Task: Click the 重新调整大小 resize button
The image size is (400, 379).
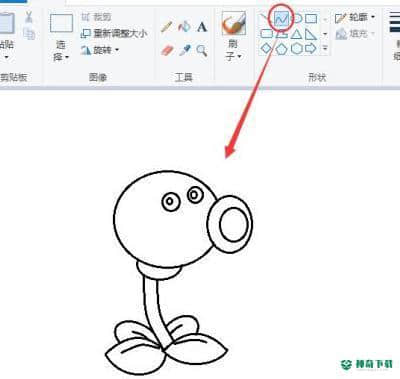Action: [113, 33]
